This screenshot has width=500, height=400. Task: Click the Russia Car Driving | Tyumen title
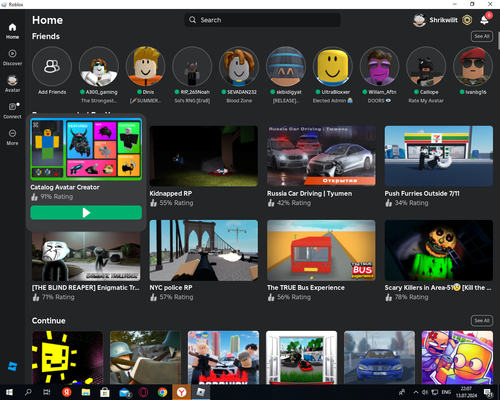(309, 194)
